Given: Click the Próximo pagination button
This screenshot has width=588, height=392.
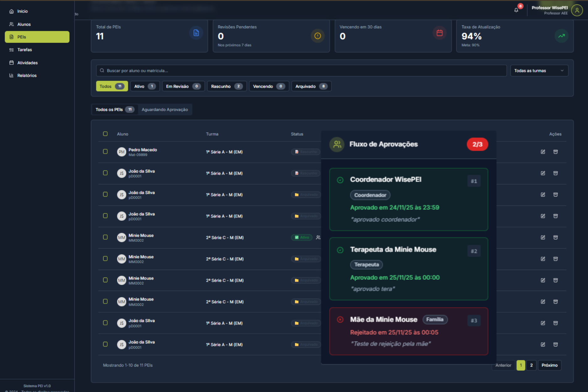Looking at the screenshot, I should [x=549, y=365].
